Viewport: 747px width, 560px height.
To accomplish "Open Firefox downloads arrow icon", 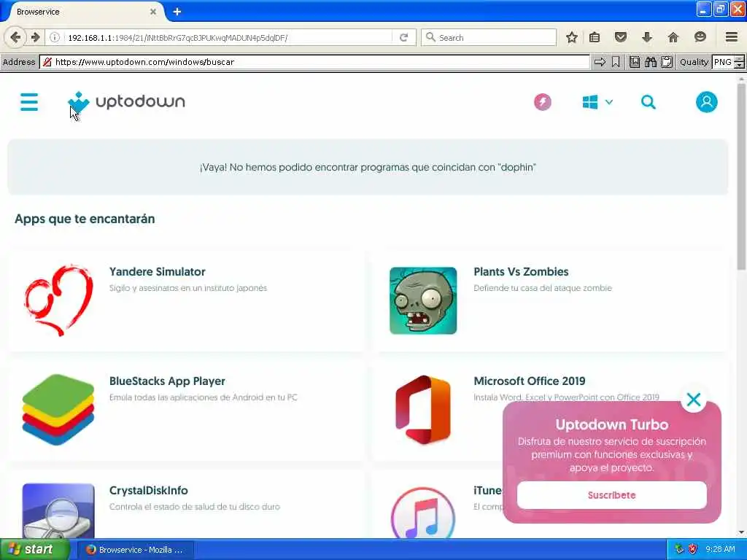I will click(x=646, y=37).
